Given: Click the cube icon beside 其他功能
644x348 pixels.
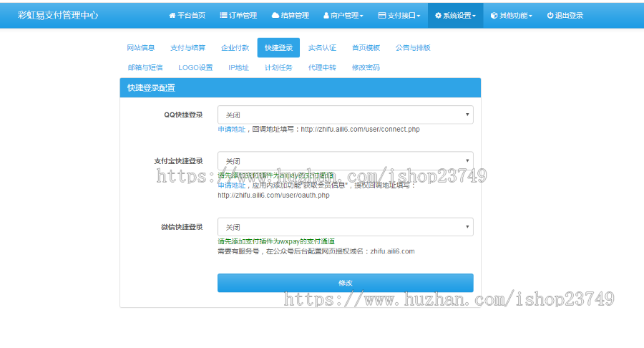Looking at the screenshot, I should click(494, 16).
